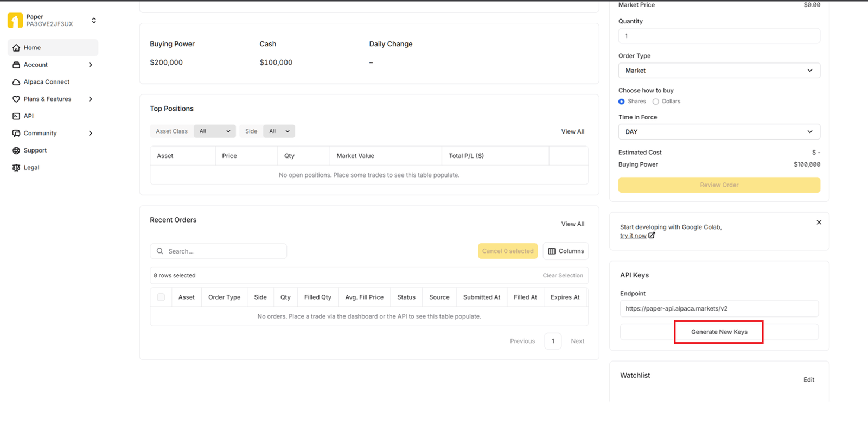Screen dimensions: 868x437
Task: Open the Order Type Market dropdown
Action: [x=719, y=71]
